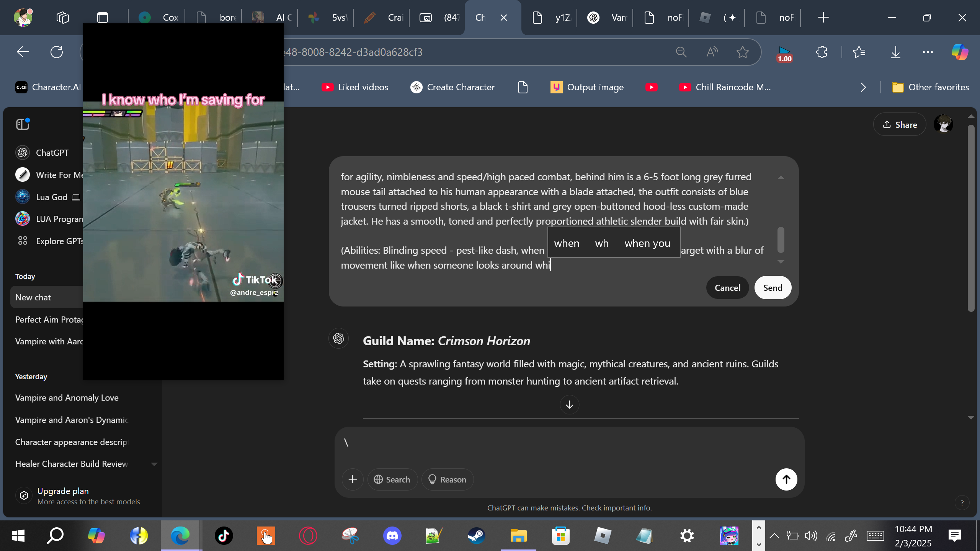Click the attach plus button
980x551 pixels.
pos(353,479)
